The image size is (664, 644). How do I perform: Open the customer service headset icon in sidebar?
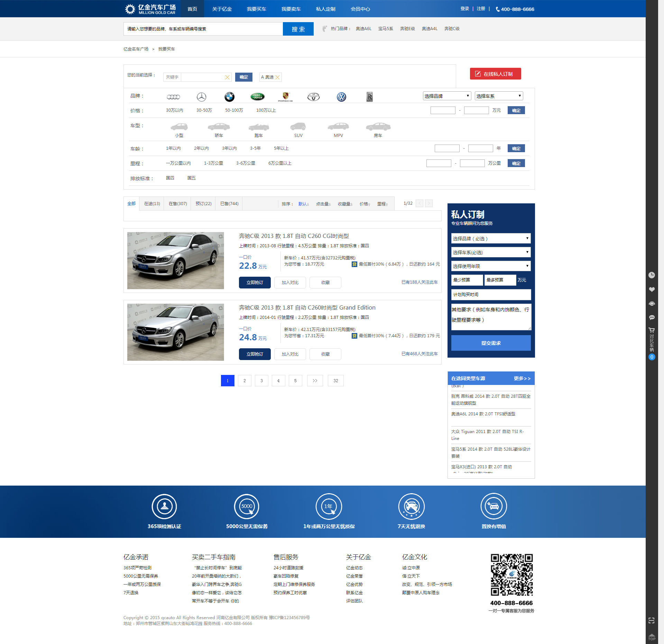(x=652, y=304)
